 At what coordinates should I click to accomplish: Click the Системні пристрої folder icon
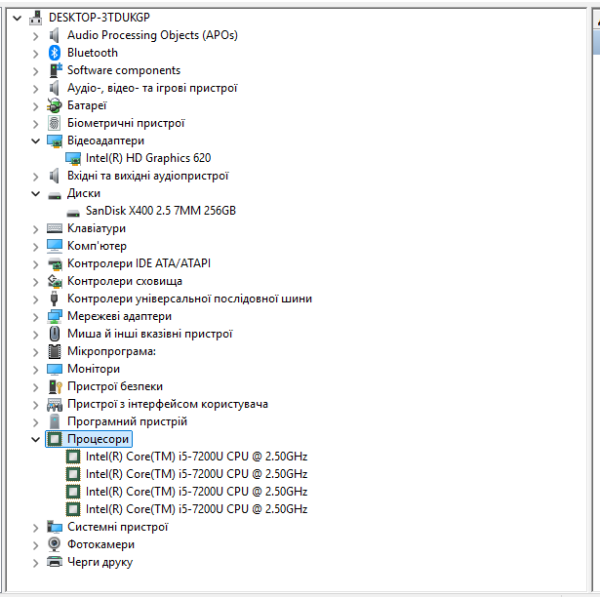54,527
